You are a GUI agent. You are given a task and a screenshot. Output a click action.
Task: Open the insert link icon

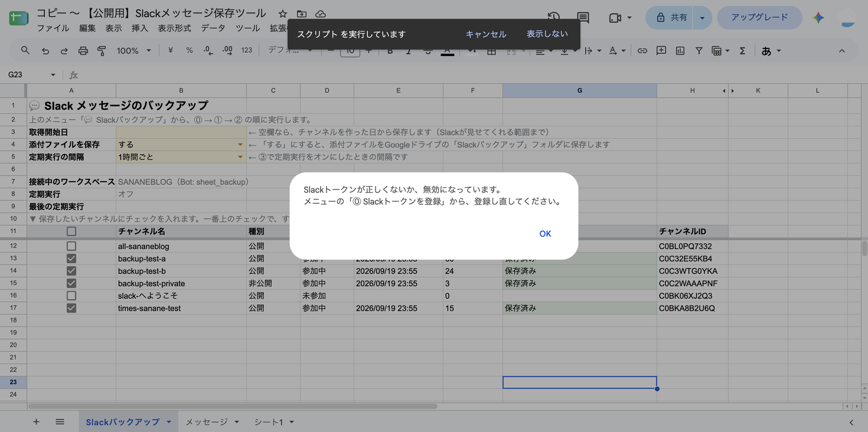click(x=642, y=51)
